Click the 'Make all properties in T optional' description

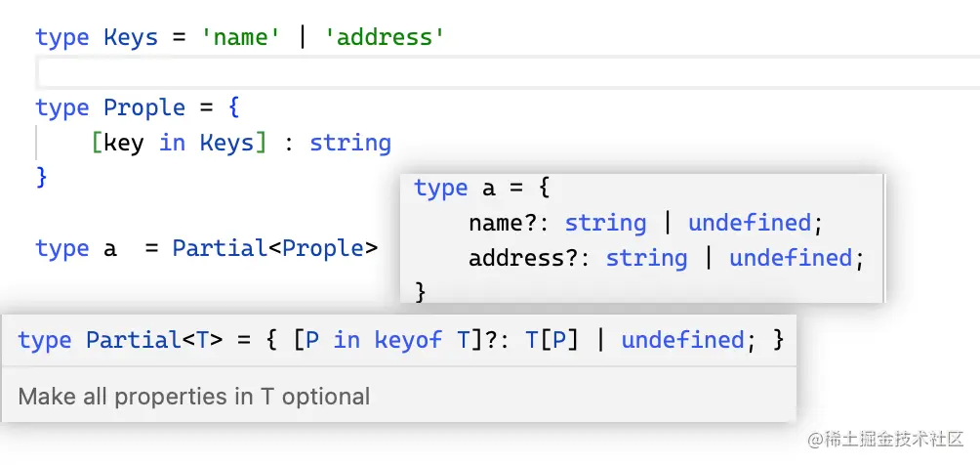point(194,397)
